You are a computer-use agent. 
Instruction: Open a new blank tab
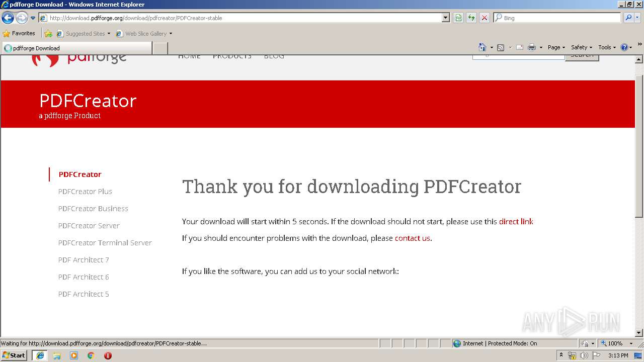pyautogui.click(x=160, y=48)
